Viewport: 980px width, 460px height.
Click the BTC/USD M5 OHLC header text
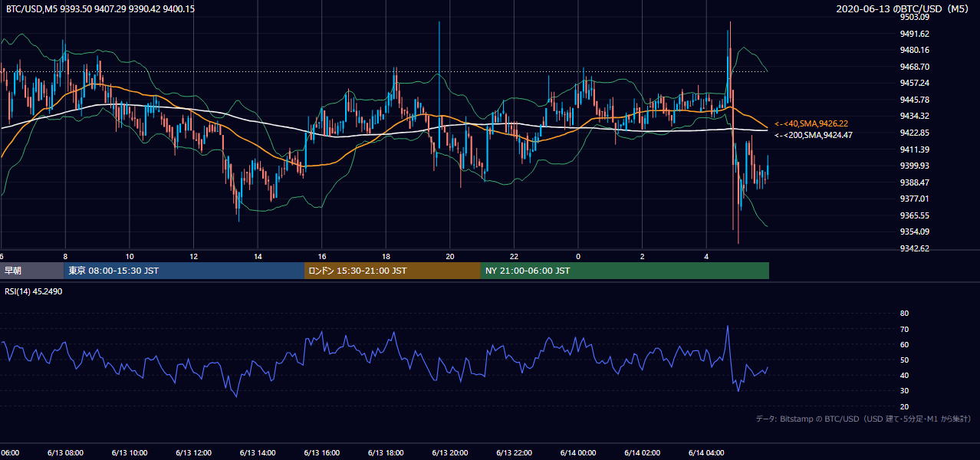pyautogui.click(x=100, y=8)
